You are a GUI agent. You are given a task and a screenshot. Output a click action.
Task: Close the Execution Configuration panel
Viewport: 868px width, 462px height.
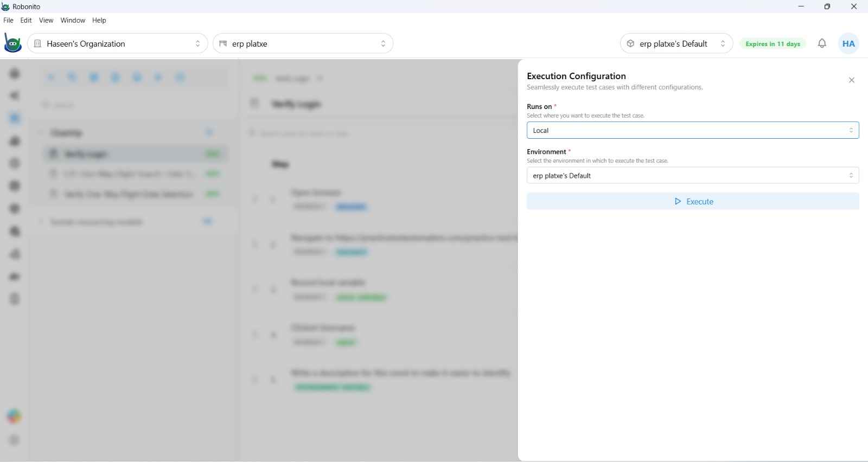[x=851, y=80]
